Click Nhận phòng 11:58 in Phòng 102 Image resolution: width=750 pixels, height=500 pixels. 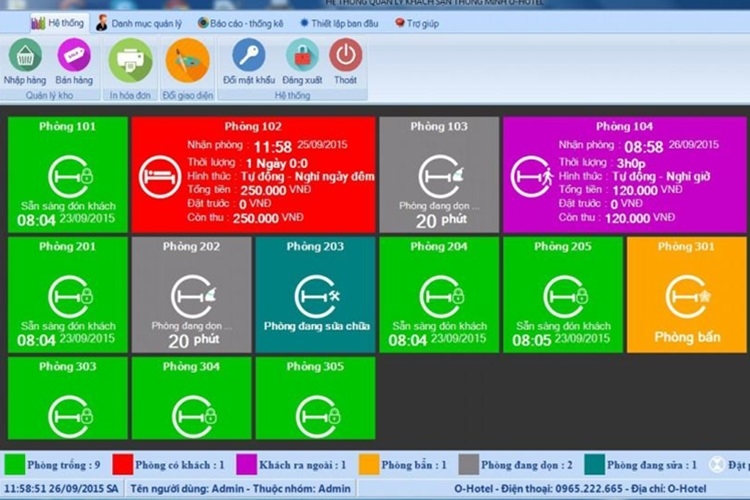click(267, 146)
